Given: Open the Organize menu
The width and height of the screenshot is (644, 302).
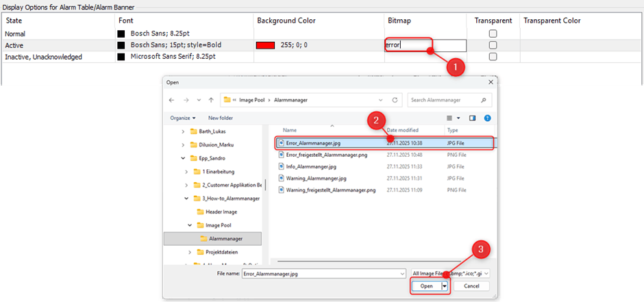Looking at the screenshot, I should (182, 118).
